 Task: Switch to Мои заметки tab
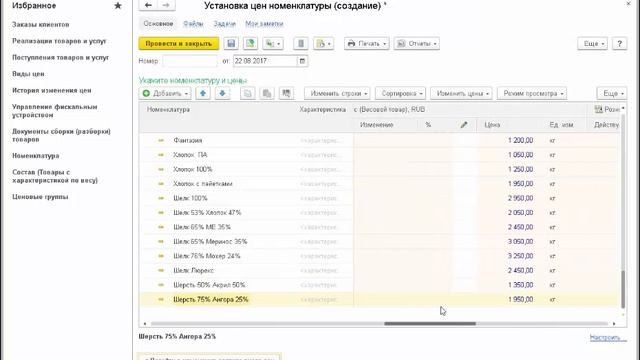(264, 24)
